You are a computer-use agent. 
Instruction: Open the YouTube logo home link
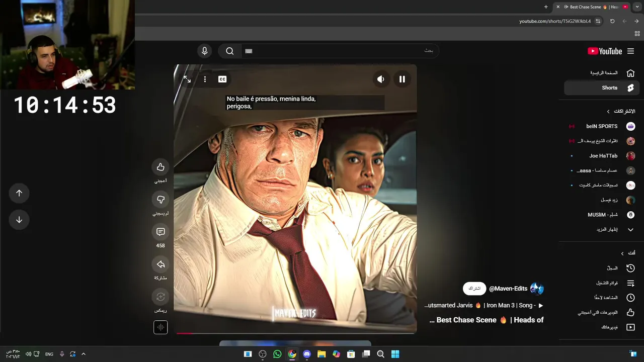pyautogui.click(x=605, y=51)
